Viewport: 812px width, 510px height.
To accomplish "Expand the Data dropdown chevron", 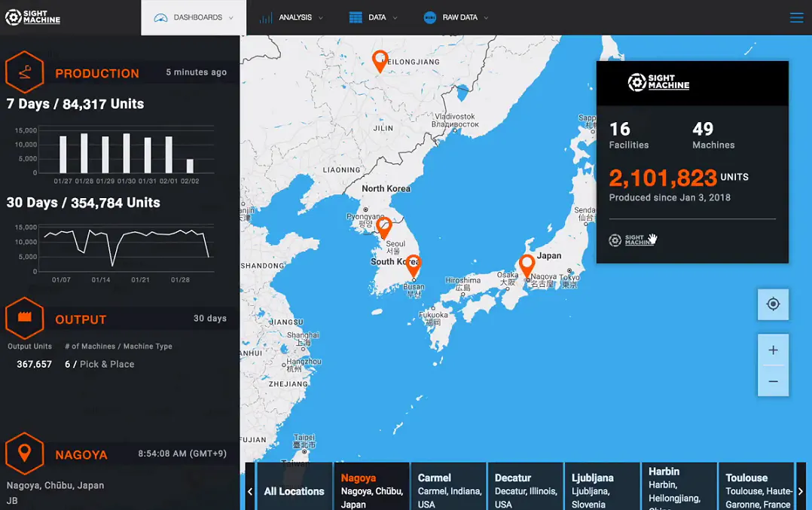I will click(x=395, y=18).
